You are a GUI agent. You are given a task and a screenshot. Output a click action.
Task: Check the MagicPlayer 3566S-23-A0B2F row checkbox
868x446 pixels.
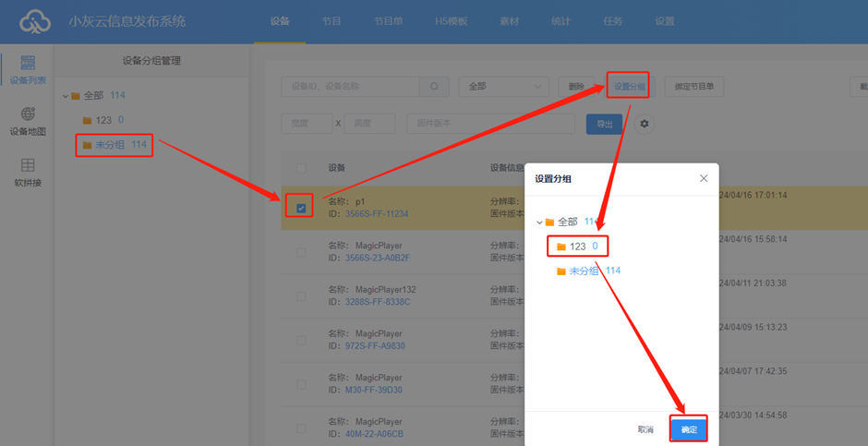301,251
